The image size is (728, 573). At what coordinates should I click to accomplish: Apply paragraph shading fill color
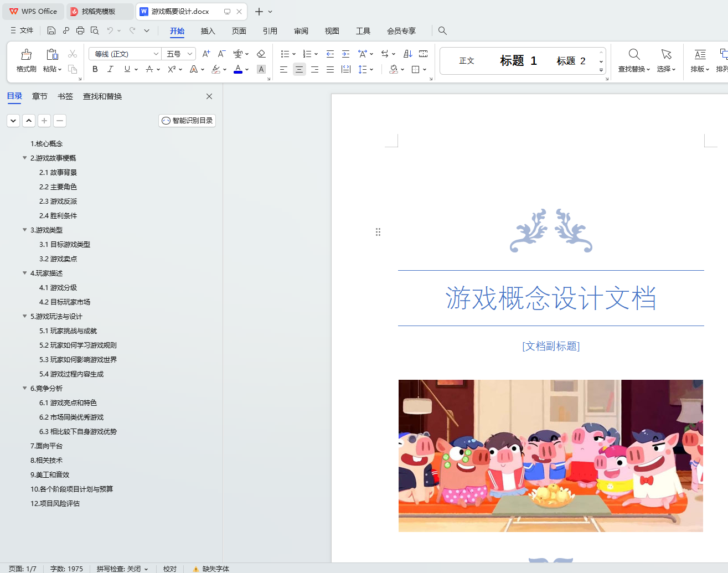(394, 69)
